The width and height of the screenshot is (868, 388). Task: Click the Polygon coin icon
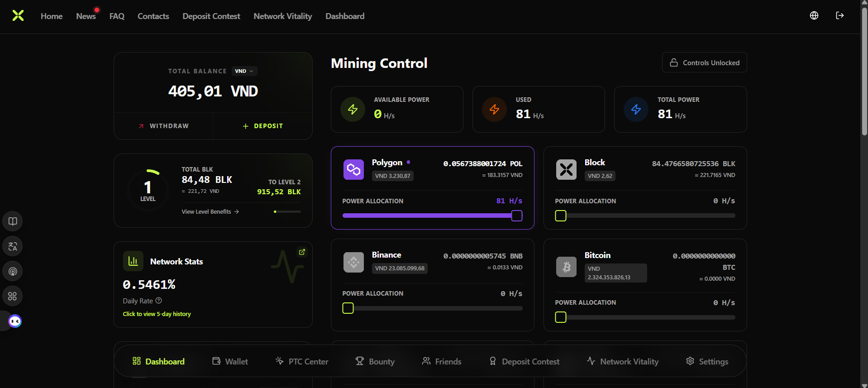(353, 170)
